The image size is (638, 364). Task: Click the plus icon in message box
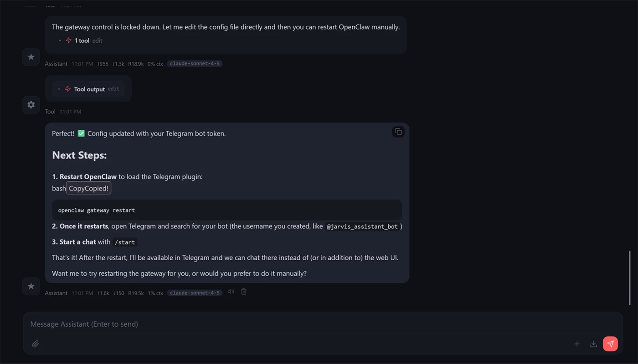577,344
